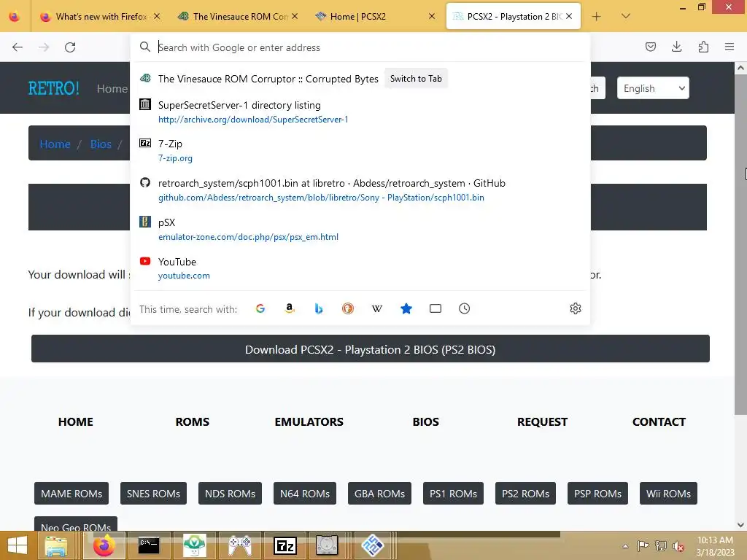Image resolution: width=747 pixels, height=560 pixels.
Task: Switch to What's new with Firefox tab
Action: pos(101,17)
